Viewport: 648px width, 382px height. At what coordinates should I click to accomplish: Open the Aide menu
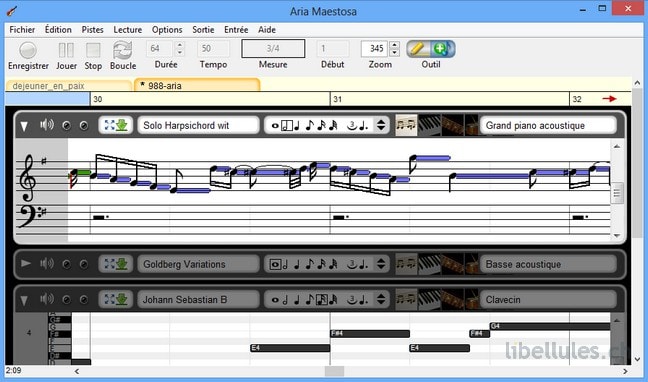pos(267,30)
